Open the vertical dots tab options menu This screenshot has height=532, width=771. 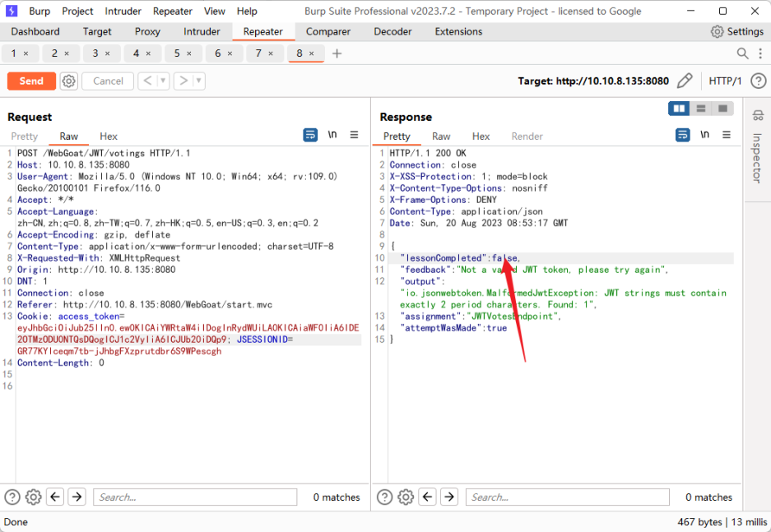[x=760, y=53]
